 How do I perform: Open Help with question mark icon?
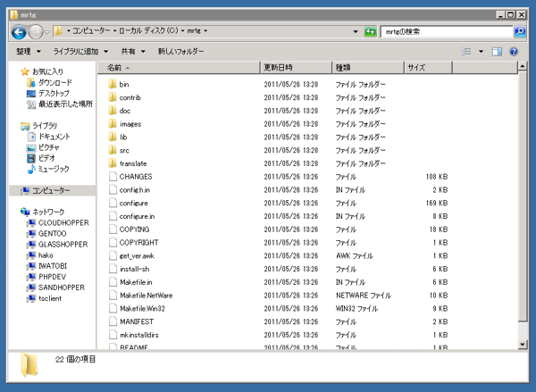[514, 52]
